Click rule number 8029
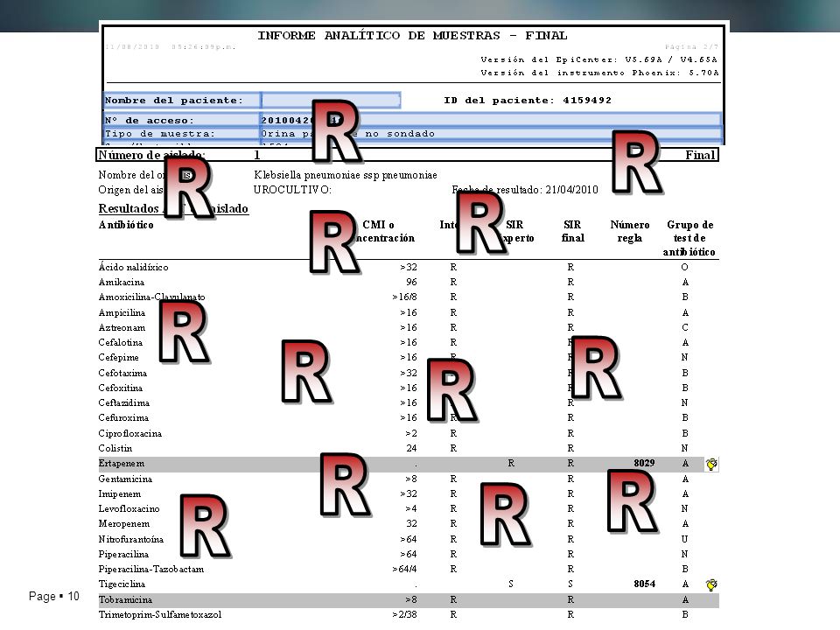Viewport: 840px width, 630px height. click(644, 463)
